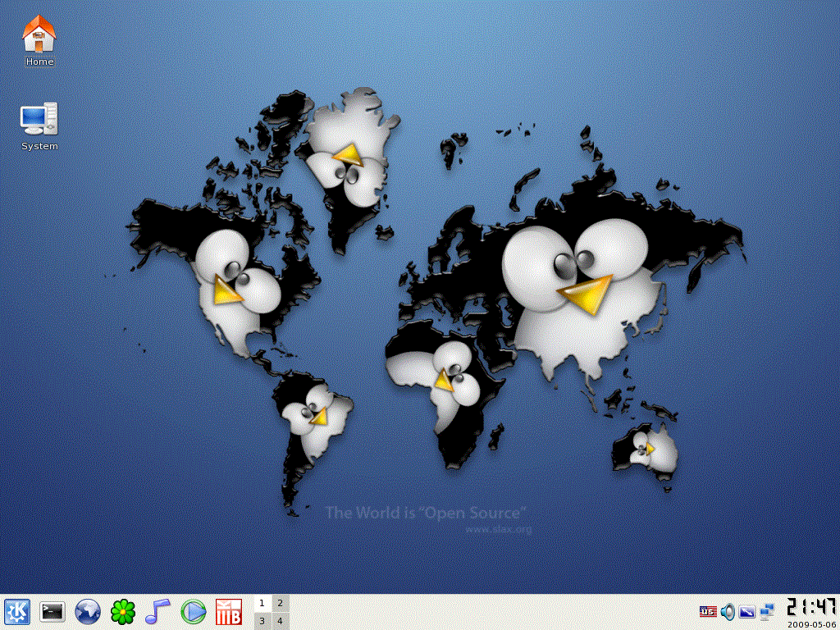Open the music note audio player
This screenshot has width=840, height=630.
[x=157, y=612]
